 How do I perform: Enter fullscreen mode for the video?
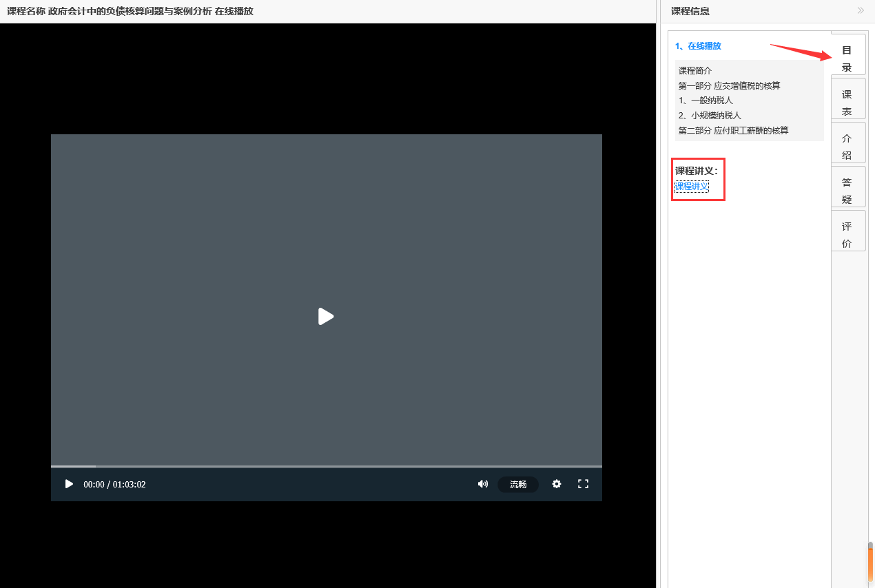pyautogui.click(x=583, y=484)
